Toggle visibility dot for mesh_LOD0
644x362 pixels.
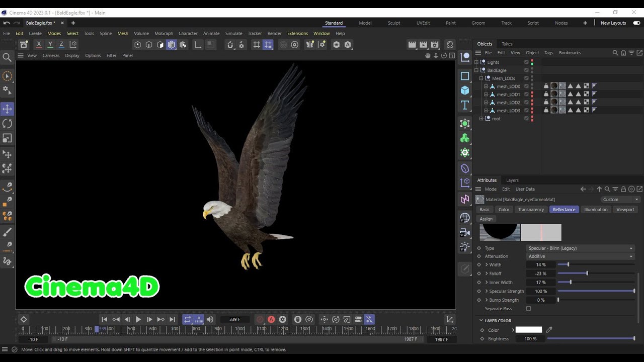coord(532,85)
